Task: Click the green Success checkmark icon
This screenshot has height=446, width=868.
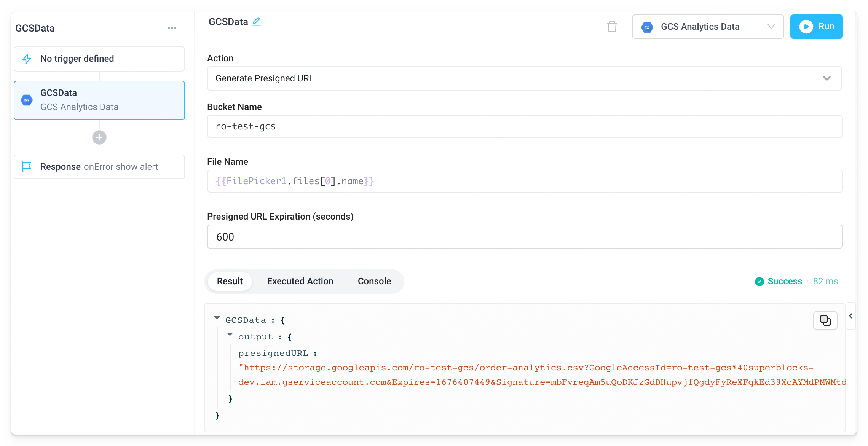Action: coord(759,282)
